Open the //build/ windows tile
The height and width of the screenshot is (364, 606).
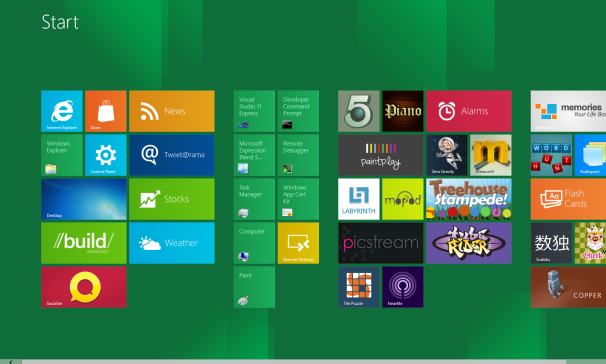click(x=84, y=243)
